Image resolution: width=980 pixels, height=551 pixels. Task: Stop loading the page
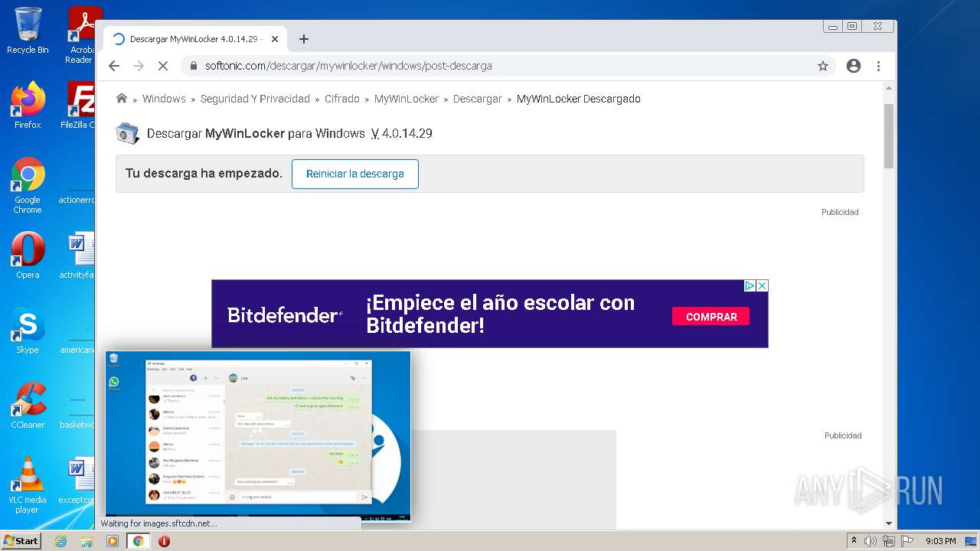(162, 66)
